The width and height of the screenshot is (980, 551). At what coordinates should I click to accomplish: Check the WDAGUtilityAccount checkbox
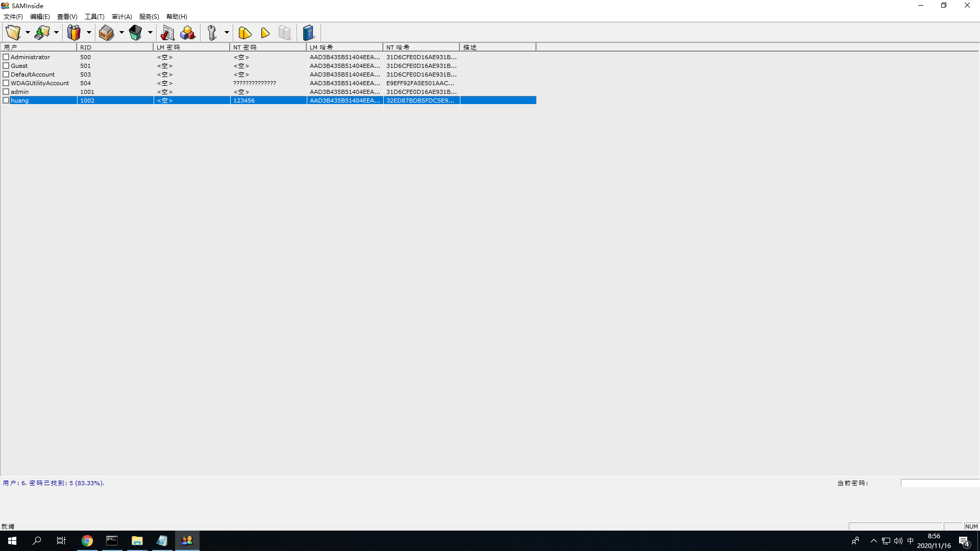(x=6, y=83)
